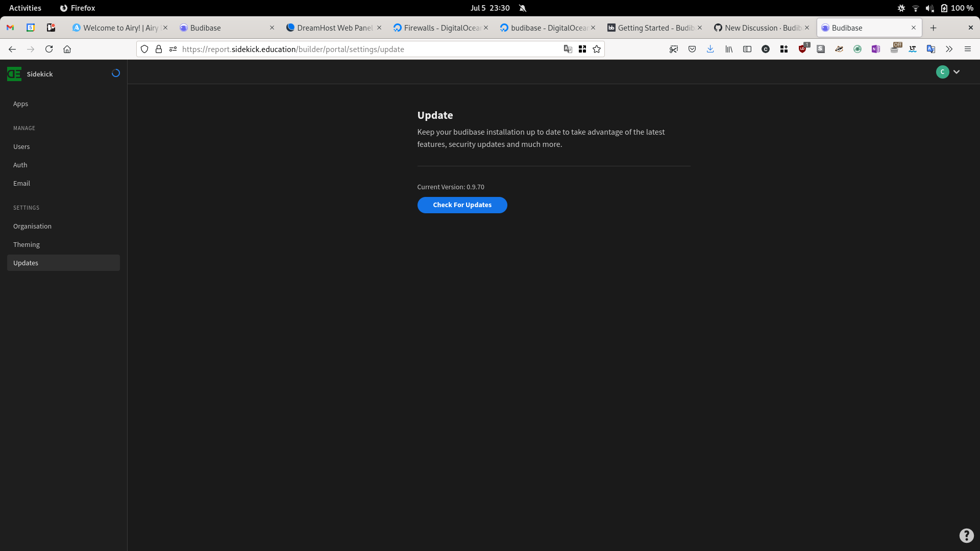
Task: Open the Stylus extension popup
Action: (x=821, y=49)
